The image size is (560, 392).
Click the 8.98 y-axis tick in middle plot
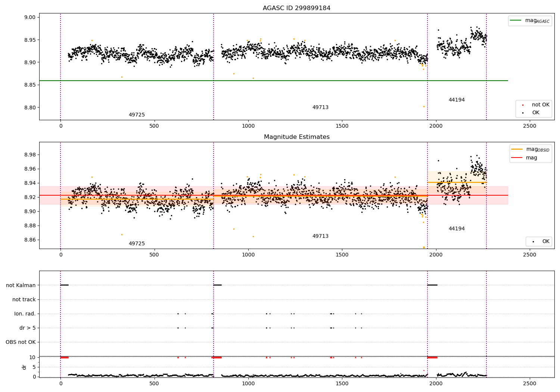pyautogui.click(x=30, y=155)
